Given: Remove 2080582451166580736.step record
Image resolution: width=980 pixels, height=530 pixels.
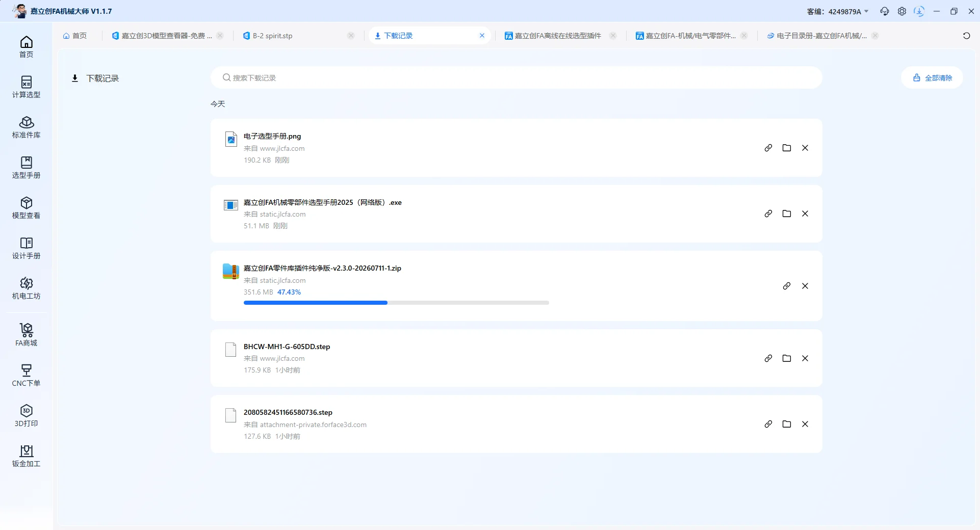Looking at the screenshot, I should (805, 424).
